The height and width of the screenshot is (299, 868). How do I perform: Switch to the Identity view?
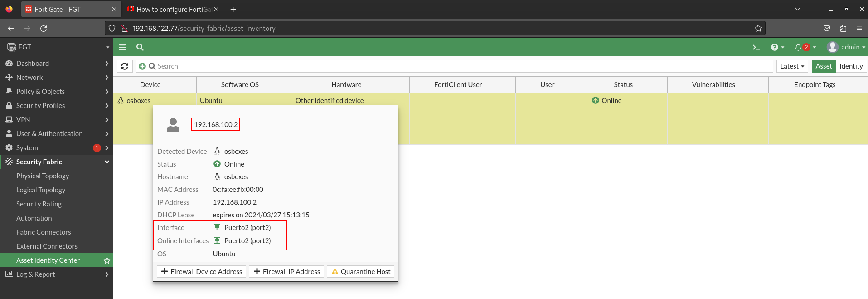pos(851,66)
